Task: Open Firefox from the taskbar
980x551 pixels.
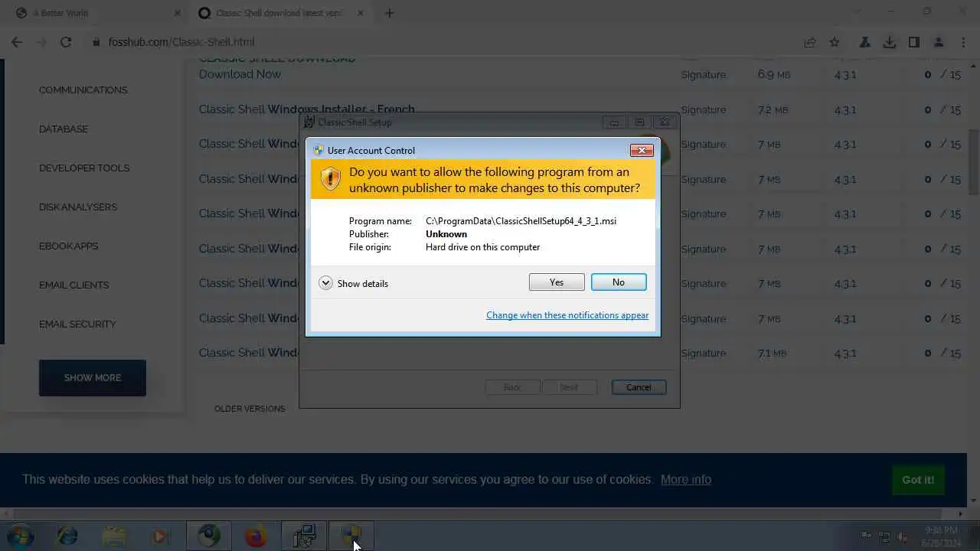Action: (x=256, y=536)
